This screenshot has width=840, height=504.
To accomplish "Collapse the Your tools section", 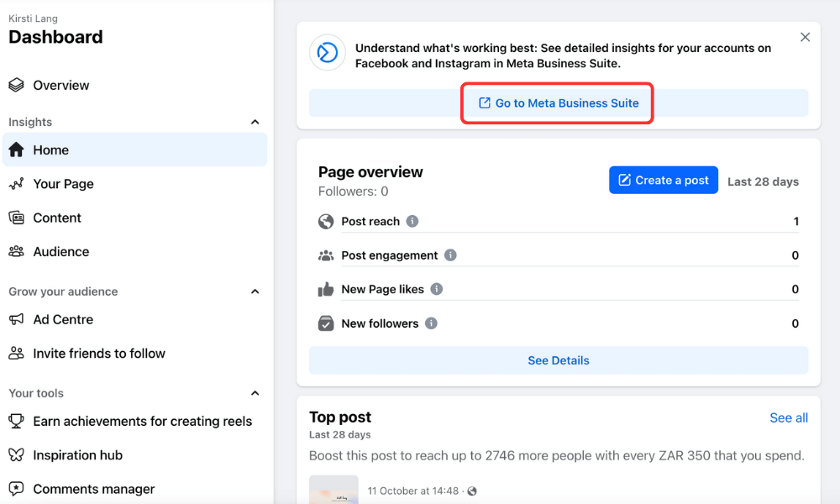I will (255, 393).
